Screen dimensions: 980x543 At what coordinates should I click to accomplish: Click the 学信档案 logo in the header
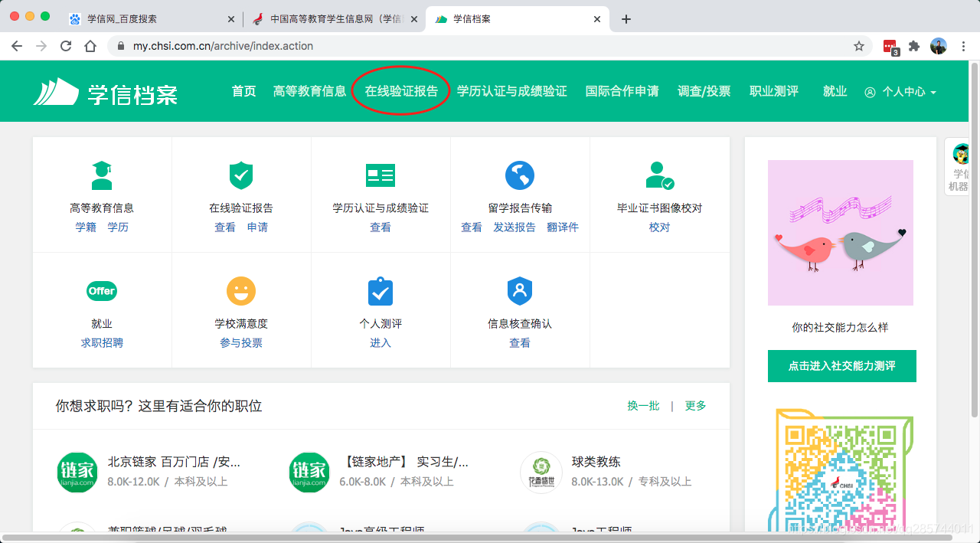click(106, 92)
